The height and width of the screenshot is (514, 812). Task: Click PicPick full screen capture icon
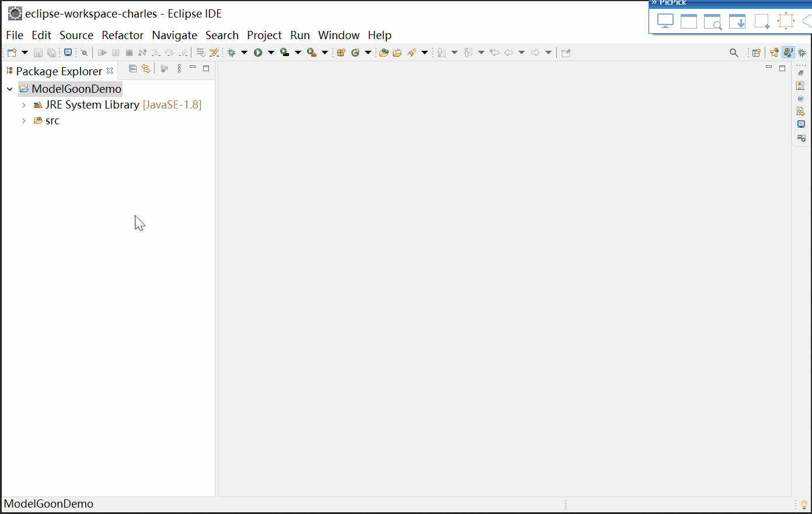coord(665,22)
